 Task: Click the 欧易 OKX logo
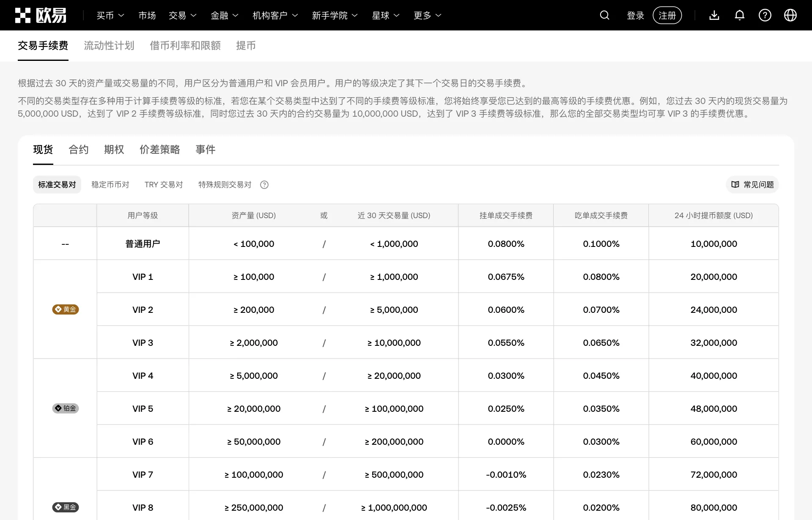pos(41,15)
